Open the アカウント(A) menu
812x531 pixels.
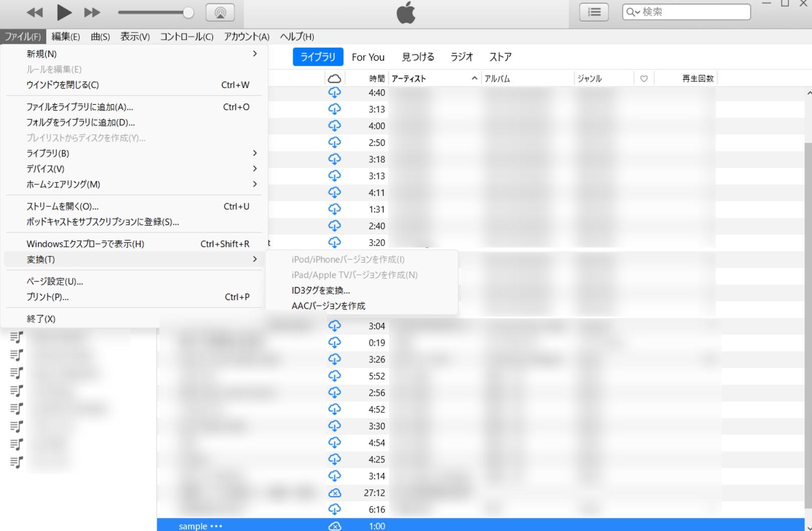[247, 37]
